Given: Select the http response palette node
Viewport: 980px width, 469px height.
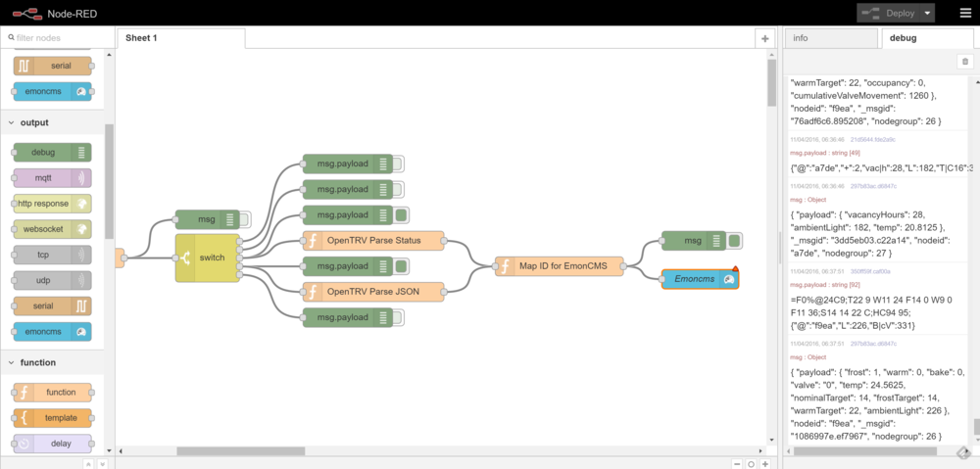Looking at the screenshot, I should tap(53, 204).
